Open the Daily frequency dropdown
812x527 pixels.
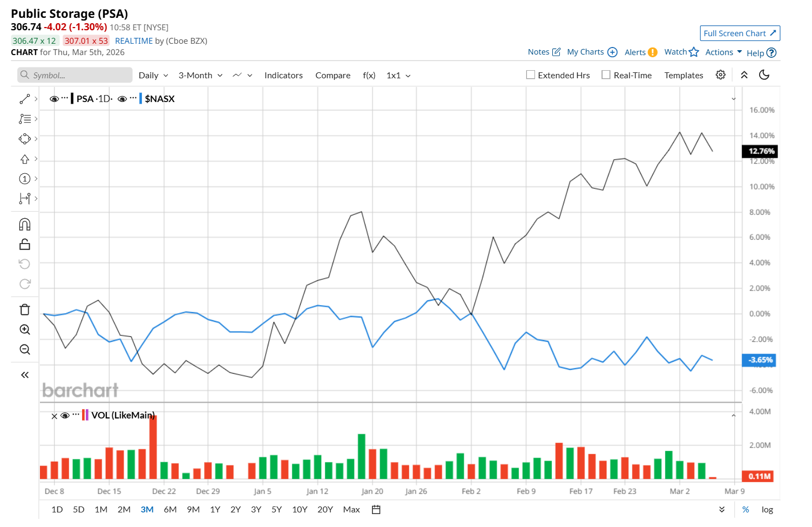[153, 76]
